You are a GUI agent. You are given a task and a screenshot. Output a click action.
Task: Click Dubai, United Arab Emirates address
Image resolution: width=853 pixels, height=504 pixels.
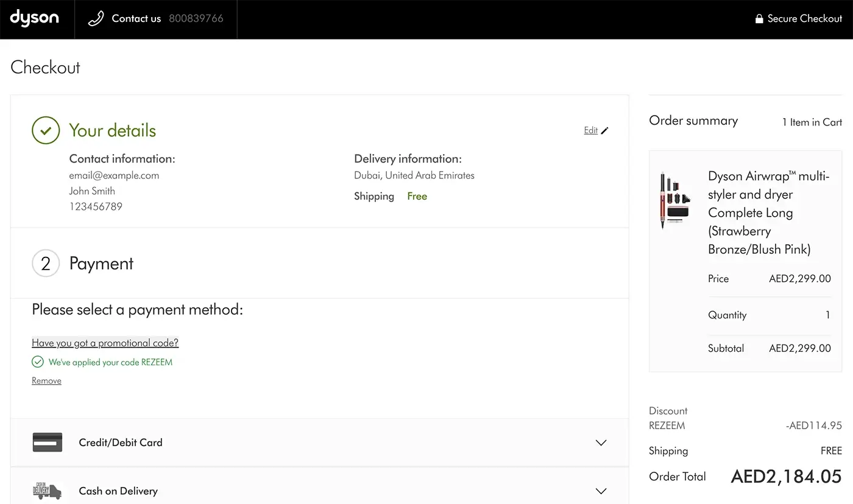414,175
